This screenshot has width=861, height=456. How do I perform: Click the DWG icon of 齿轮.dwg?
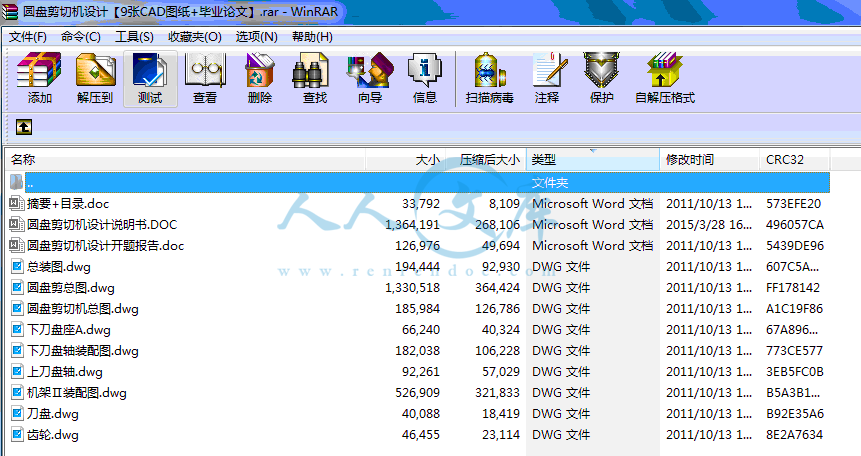(17, 435)
